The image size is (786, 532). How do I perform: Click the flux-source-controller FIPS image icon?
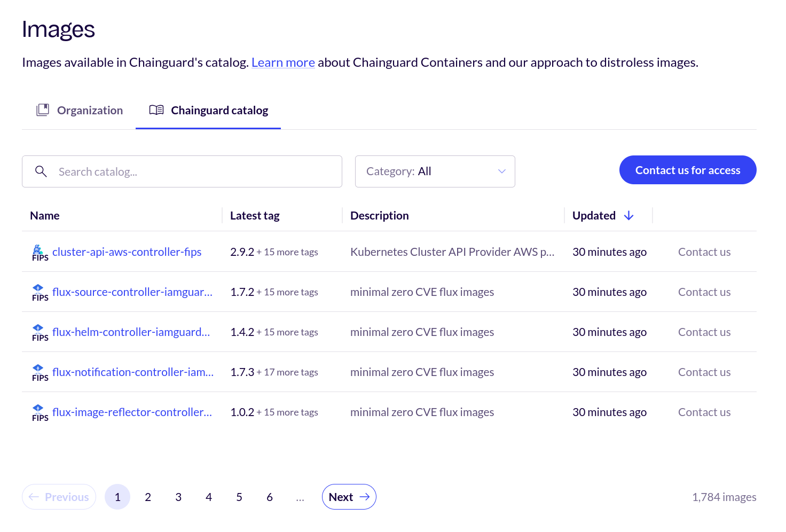click(40, 292)
